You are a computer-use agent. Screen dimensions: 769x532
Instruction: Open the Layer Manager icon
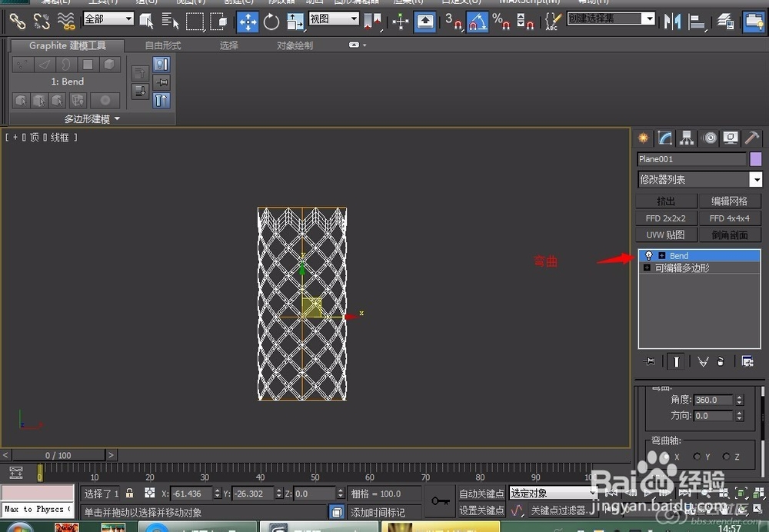point(725,22)
